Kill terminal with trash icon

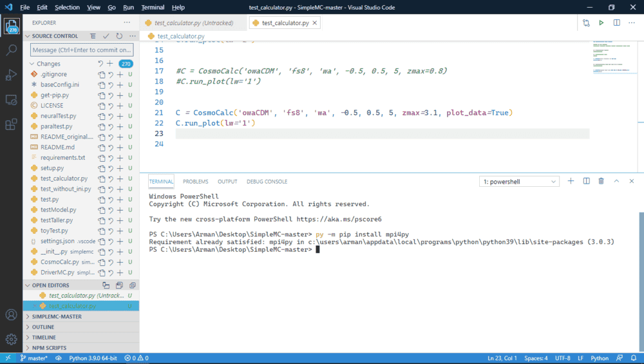pyautogui.click(x=601, y=181)
